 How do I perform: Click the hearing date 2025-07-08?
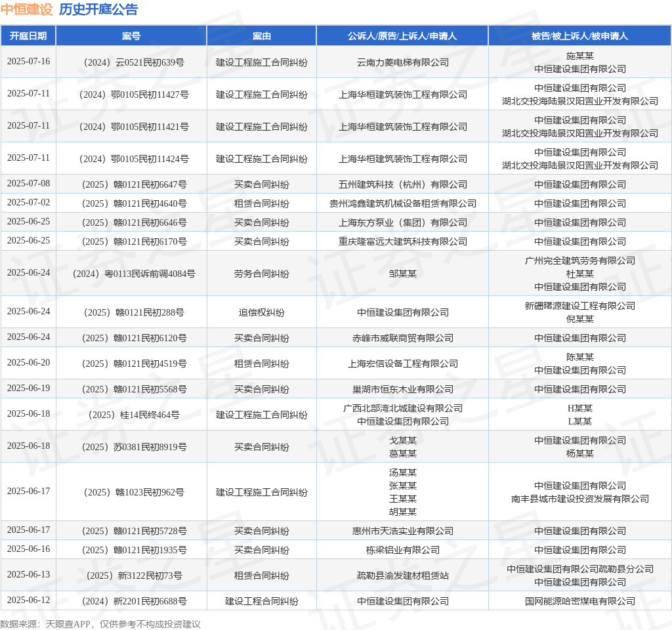point(28,184)
